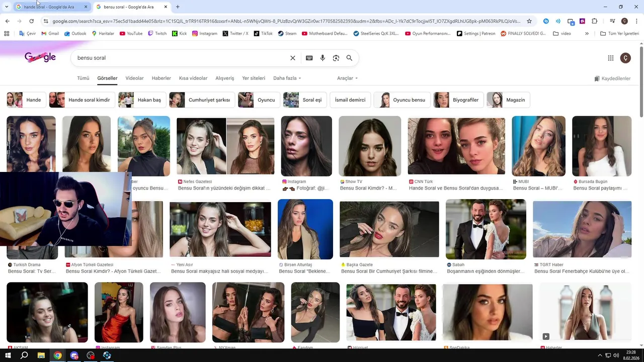Start voice search with the microphone icon
This screenshot has height=362, width=644.
click(323, 58)
